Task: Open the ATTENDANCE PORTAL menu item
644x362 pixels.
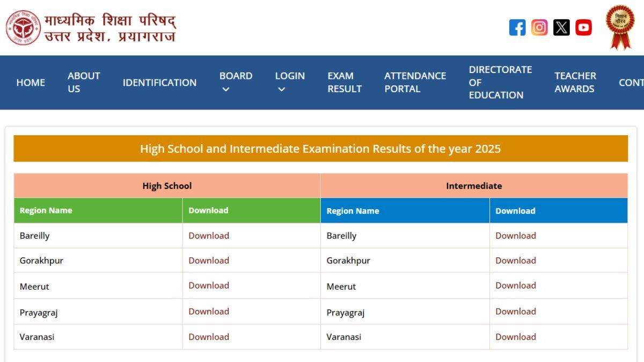Action: [x=414, y=82]
